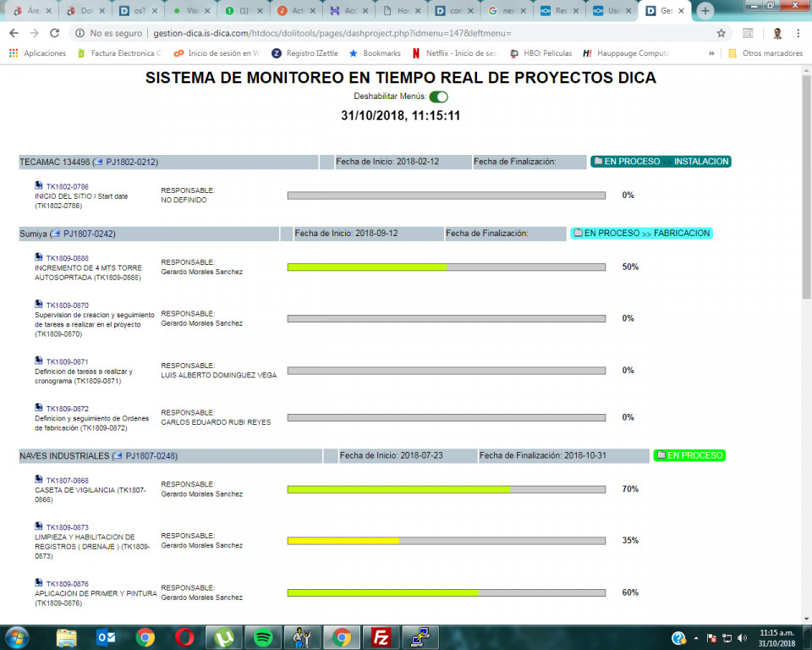The image size is (812, 650).
Task: Open Opera browser from taskbar
Action: click(184, 637)
